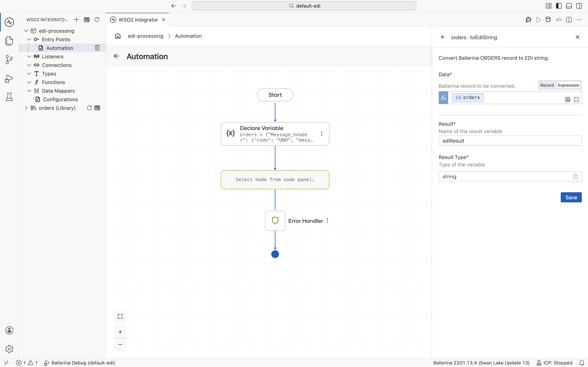This screenshot has width=588, height=367.
Task: Split the editor to the right
Action: tap(569, 20)
